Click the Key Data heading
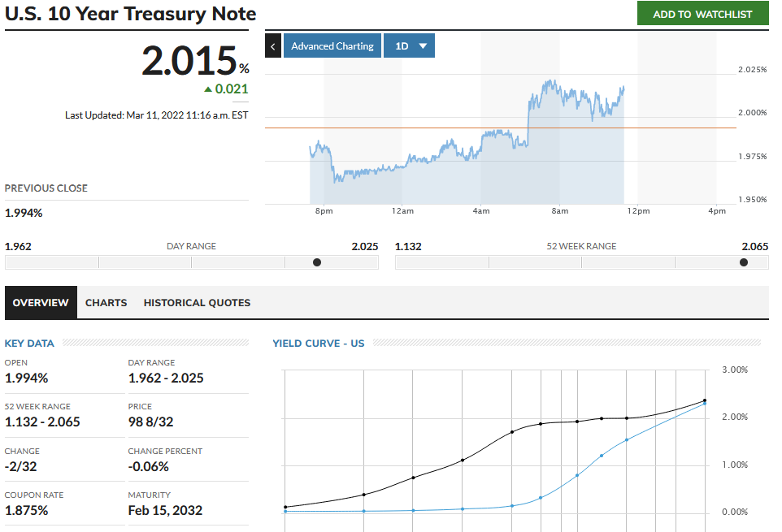 [x=29, y=344]
